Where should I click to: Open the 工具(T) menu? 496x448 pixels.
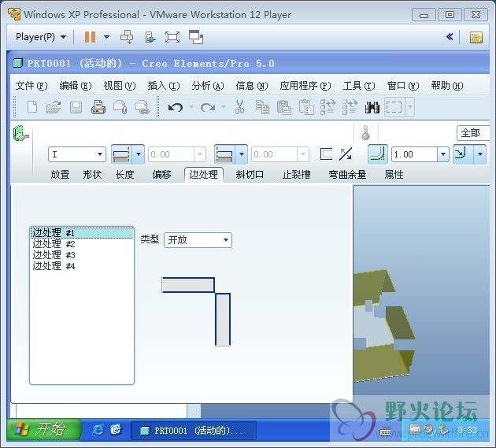359,86
